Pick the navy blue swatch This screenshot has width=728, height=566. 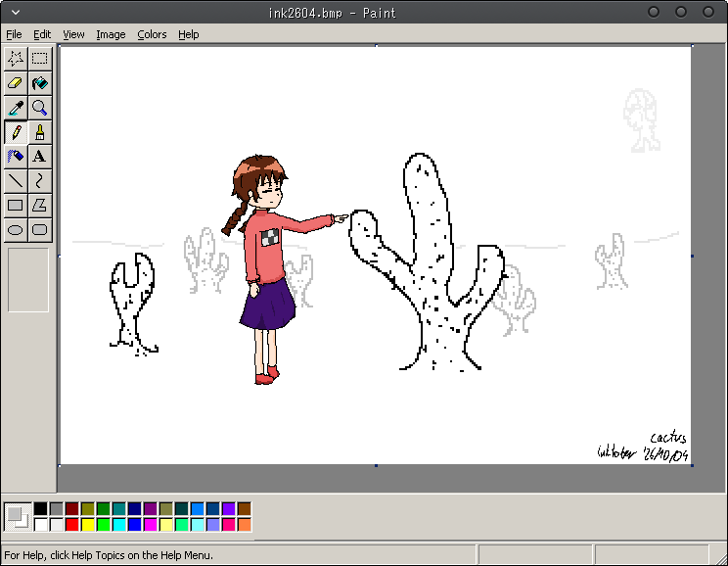[135, 509]
